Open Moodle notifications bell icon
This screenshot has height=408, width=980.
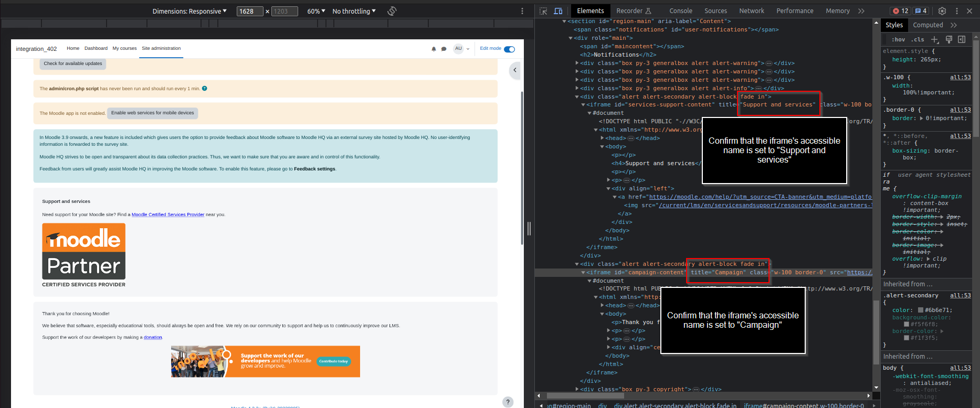click(434, 49)
